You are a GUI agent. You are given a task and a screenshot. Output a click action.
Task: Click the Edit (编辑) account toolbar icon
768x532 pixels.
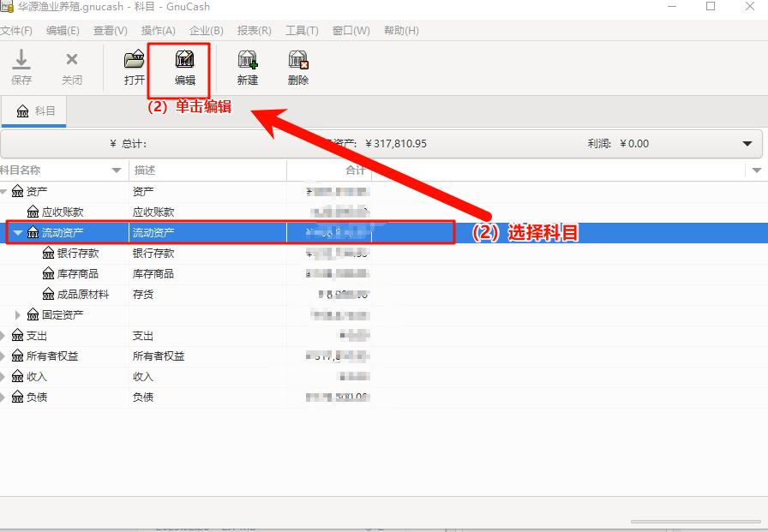coord(184,59)
